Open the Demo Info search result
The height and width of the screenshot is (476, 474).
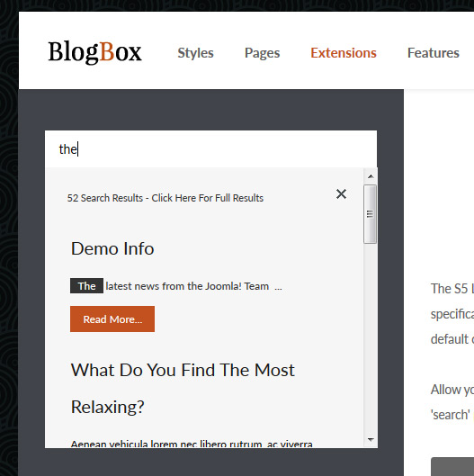point(112,248)
